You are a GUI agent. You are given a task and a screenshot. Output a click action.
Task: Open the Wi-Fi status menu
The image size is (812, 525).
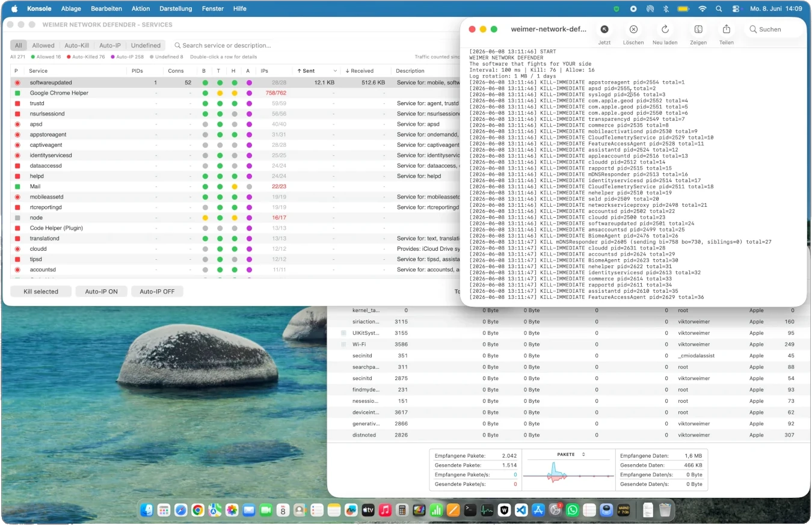702,9
